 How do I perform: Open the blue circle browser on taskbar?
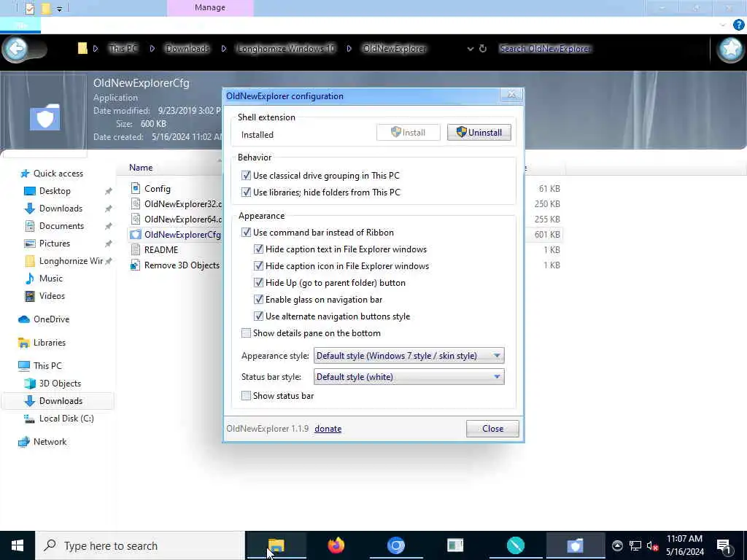(x=396, y=545)
